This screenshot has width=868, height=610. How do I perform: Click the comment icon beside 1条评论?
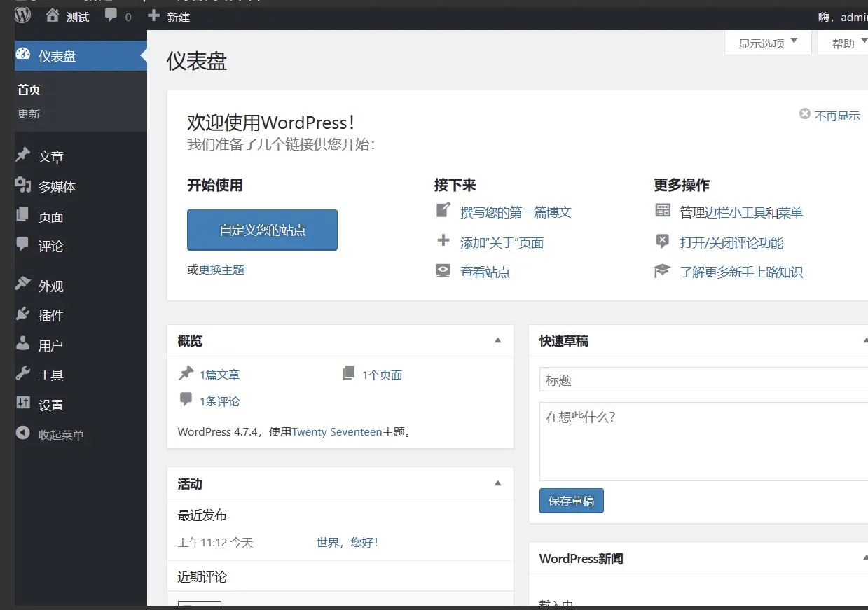tap(186, 400)
